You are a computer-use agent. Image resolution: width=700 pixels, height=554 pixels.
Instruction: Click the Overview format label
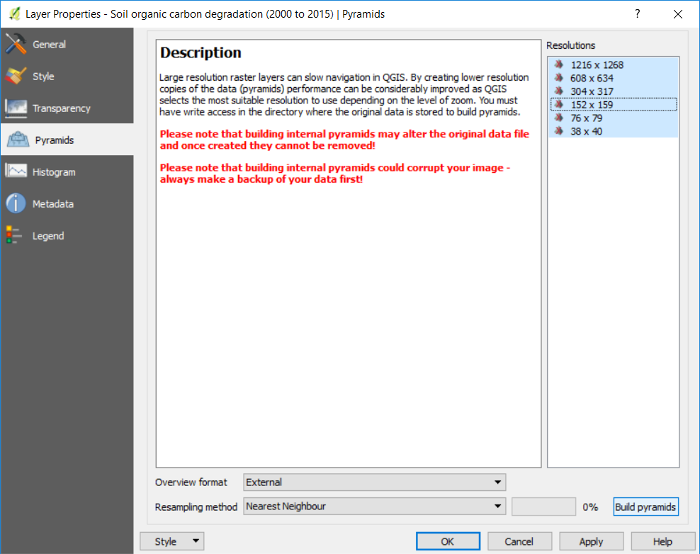click(x=191, y=482)
